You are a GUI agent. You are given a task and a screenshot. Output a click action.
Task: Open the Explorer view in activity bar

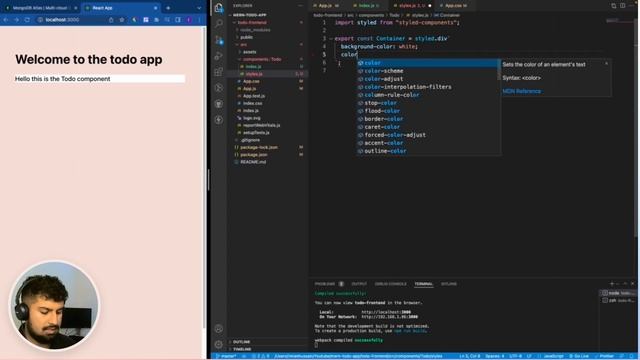point(219,8)
